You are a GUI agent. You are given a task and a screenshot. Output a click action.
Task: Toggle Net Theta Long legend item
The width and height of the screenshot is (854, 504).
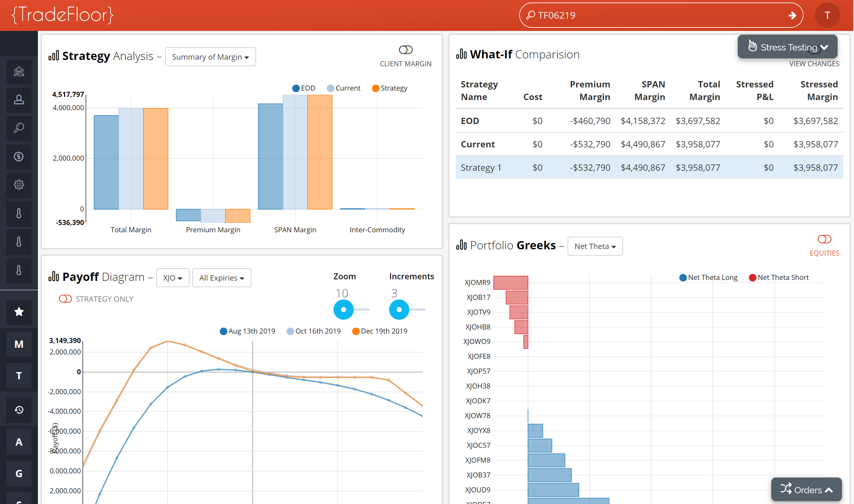tap(708, 277)
